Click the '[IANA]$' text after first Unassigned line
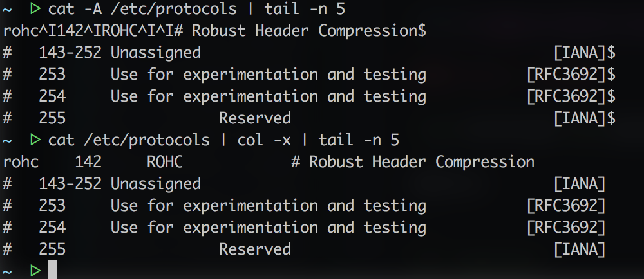Viewport: 644px width, 279px height. [585, 53]
